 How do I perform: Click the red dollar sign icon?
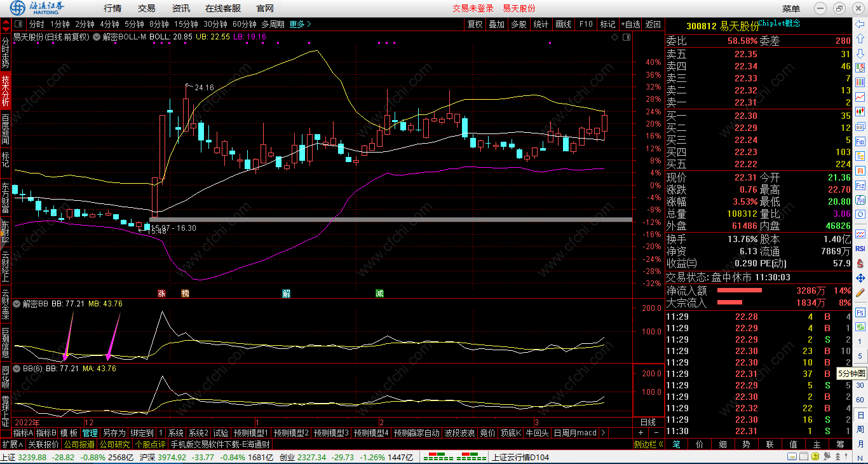tap(860, 263)
